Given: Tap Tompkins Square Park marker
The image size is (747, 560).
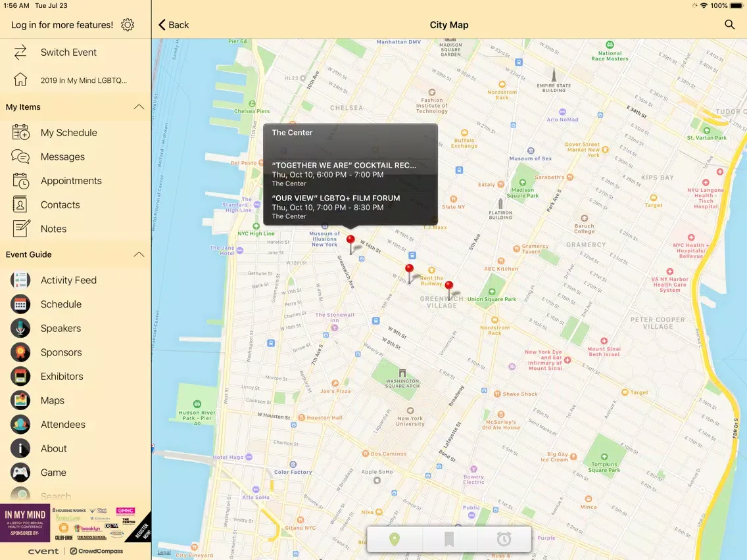Looking at the screenshot, I should (x=604, y=457).
